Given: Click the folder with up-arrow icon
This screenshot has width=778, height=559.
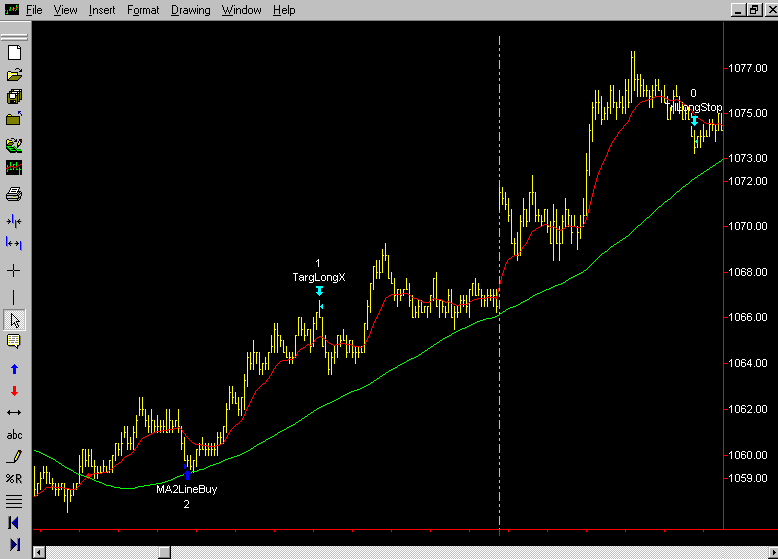Looking at the screenshot, I should click(14, 119).
